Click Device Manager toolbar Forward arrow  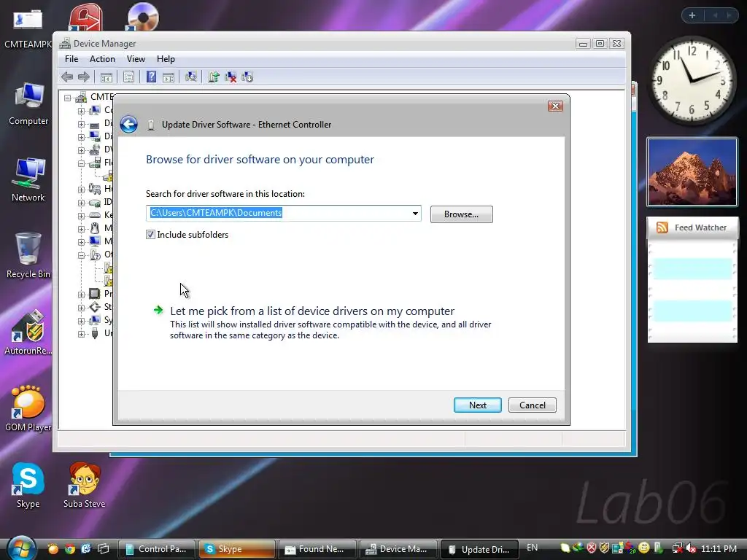pyautogui.click(x=84, y=77)
